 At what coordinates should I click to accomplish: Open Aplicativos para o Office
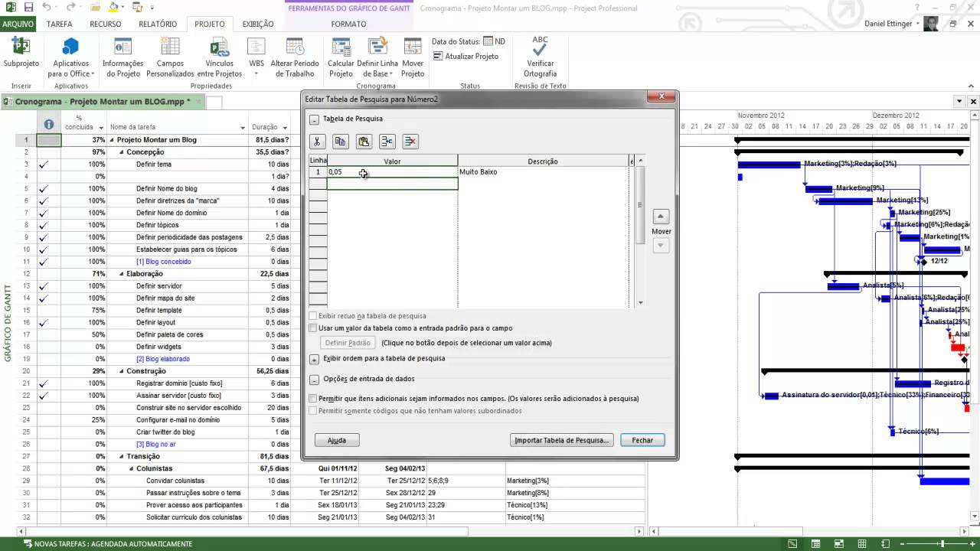click(70, 59)
